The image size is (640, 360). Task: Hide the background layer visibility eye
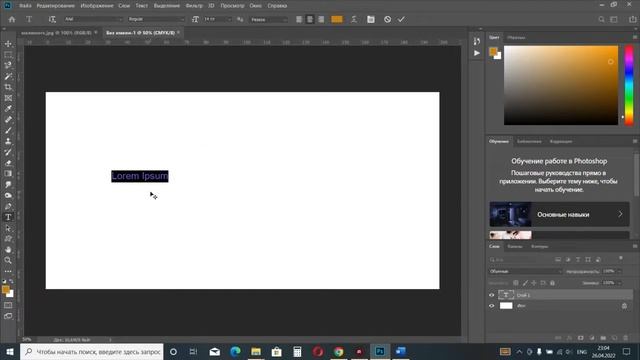(491, 306)
